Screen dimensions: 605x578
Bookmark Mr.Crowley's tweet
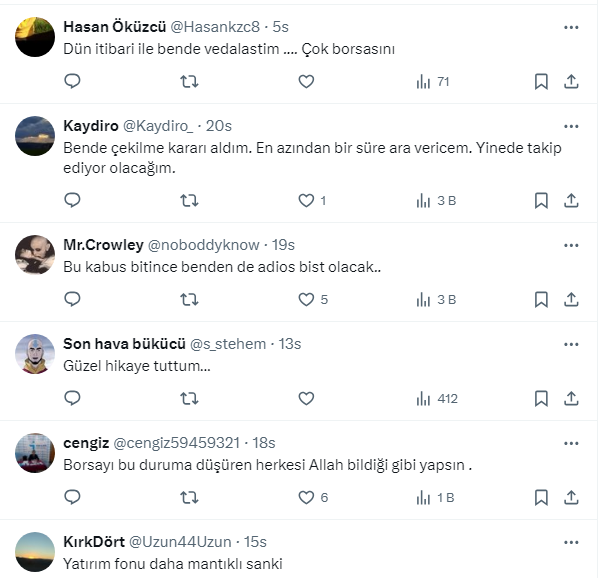pyautogui.click(x=541, y=299)
